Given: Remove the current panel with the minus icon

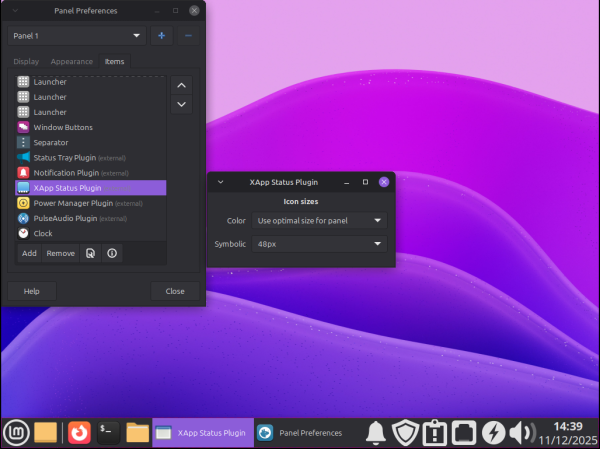Looking at the screenshot, I should [x=188, y=36].
